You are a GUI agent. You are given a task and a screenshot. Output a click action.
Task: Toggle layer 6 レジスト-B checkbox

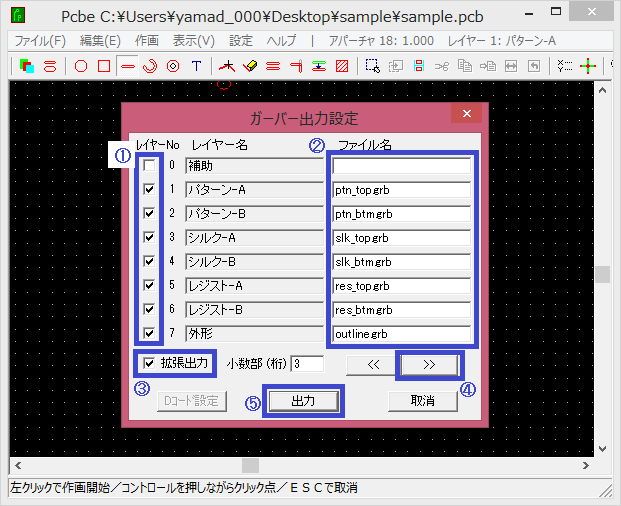[149, 309]
